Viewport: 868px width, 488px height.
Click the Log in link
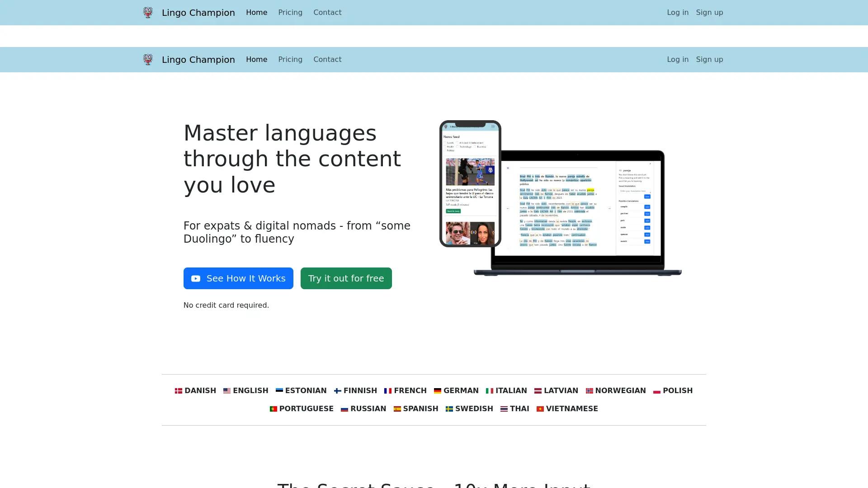tap(677, 12)
